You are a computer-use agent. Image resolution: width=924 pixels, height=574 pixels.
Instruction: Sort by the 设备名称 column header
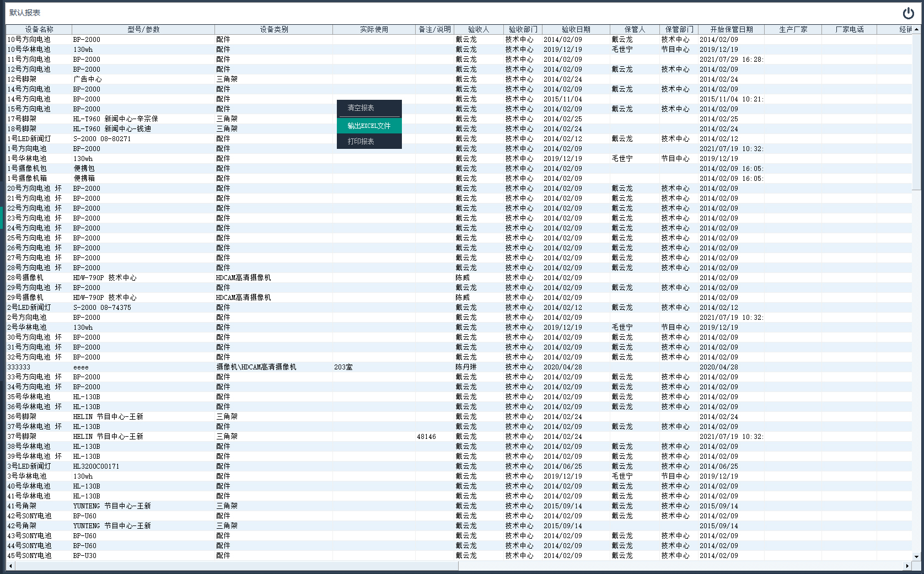point(39,29)
